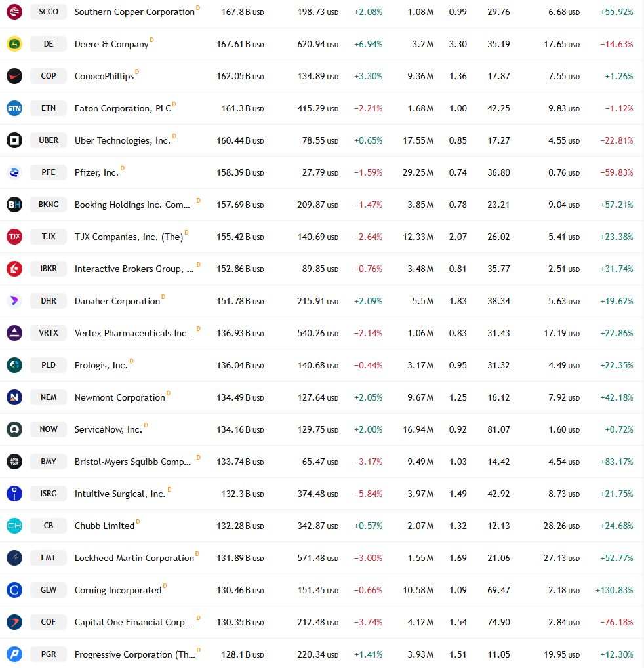Open the PGR ticker symbol
The image size is (644, 668).
click(x=49, y=654)
